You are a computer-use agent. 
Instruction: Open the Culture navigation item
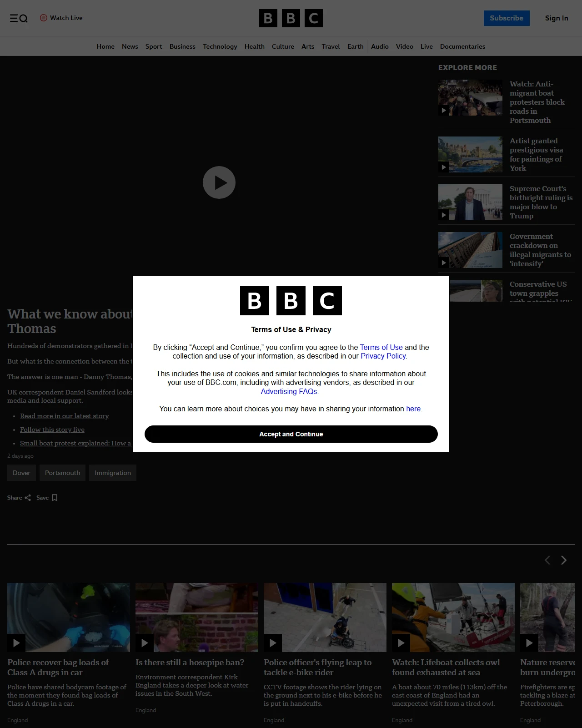pyautogui.click(x=283, y=46)
